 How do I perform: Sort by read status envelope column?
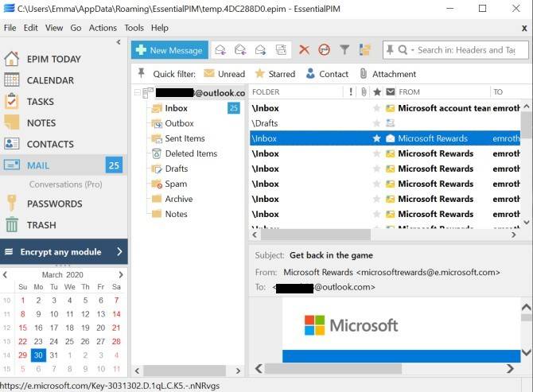[x=391, y=91]
